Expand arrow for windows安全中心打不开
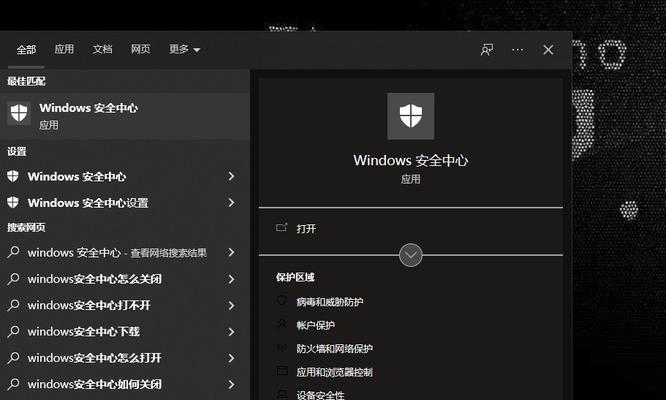666x400 pixels. [x=231, y=305]
